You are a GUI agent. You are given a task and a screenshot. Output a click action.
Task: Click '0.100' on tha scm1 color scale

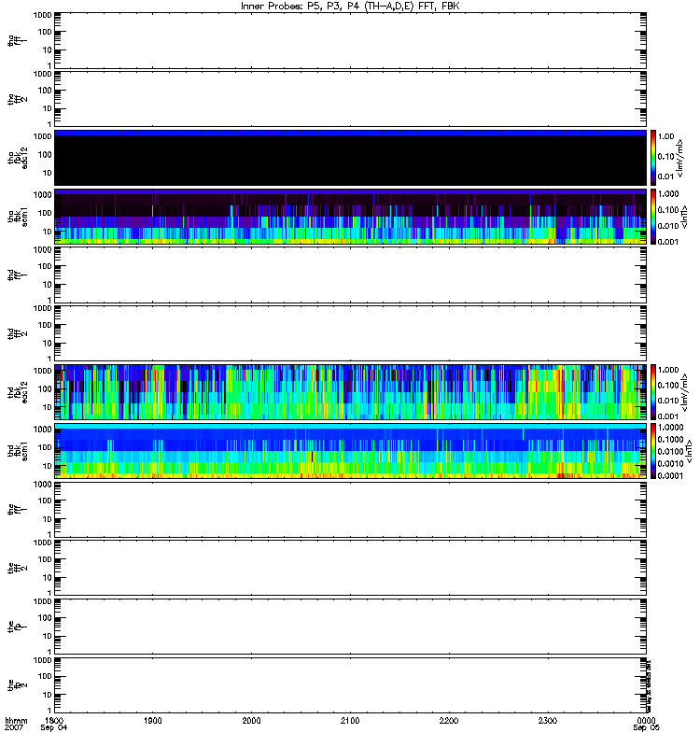pyautogui.click(x=668, y=209)
